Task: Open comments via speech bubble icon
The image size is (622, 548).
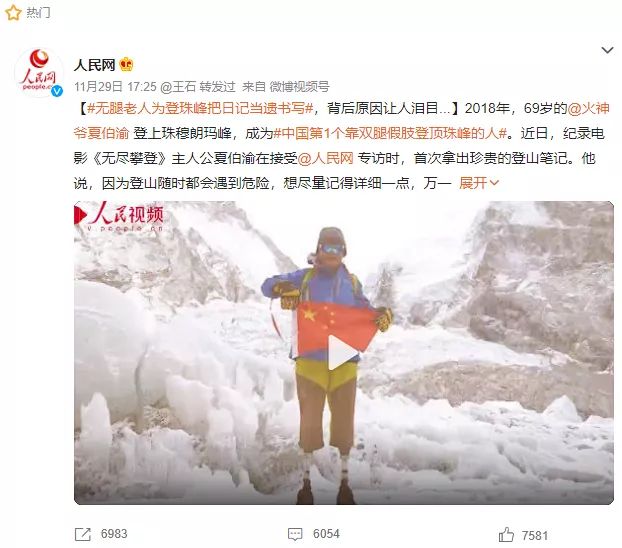Action: click(x=295, y=534)
